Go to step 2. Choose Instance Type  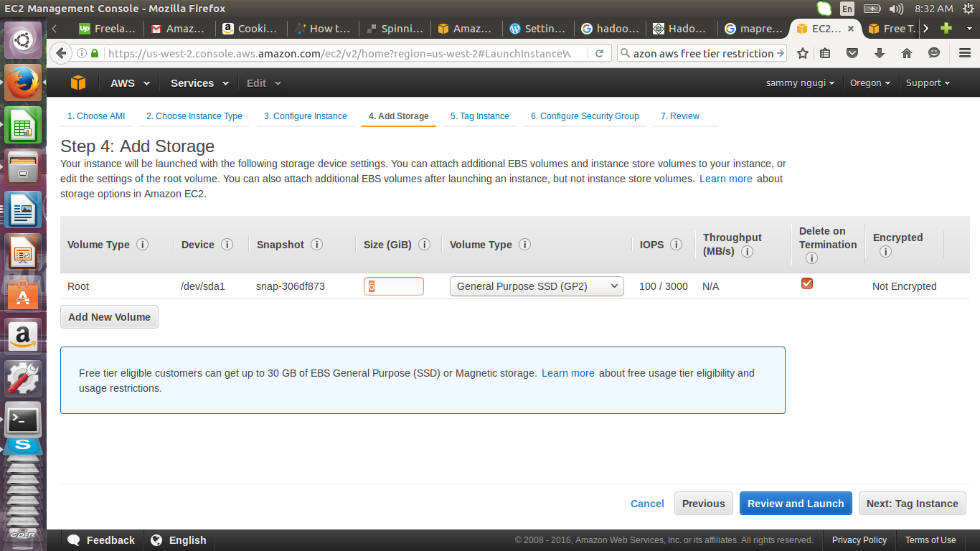coord(194,116)
